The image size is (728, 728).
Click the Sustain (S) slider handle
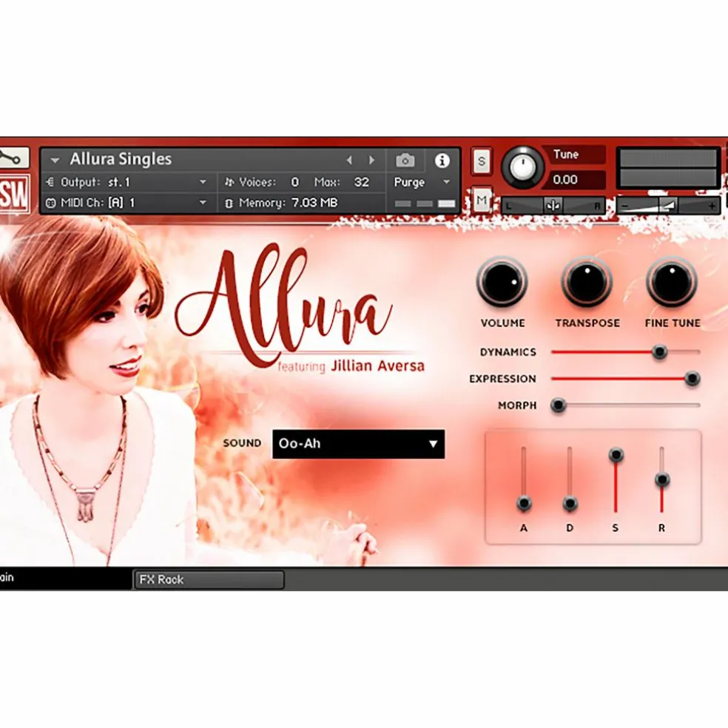click(616, 454)
